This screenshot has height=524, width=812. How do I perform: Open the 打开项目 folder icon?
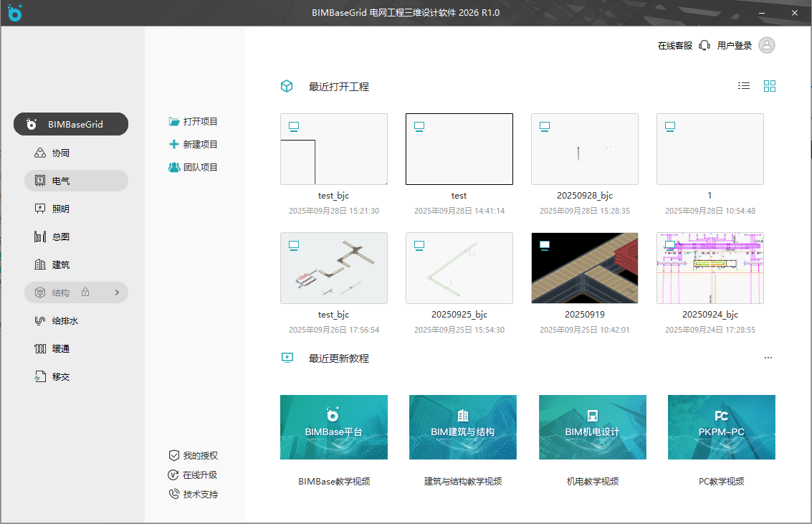pos(174,122)
